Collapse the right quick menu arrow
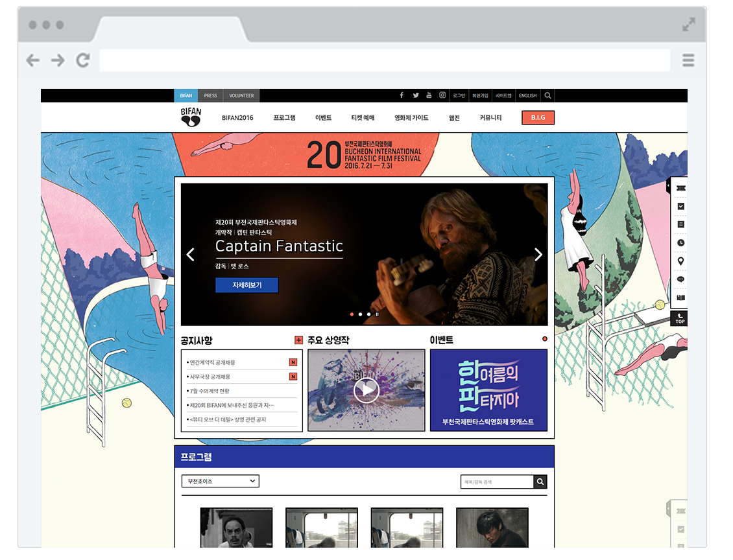 pyautogui.click(x=669, y=186)
